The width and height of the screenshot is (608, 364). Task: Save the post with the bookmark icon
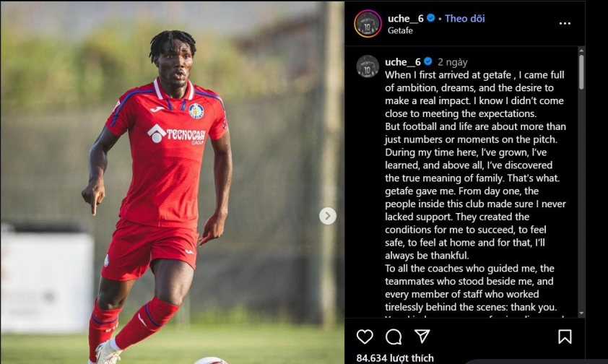[565, 337]
